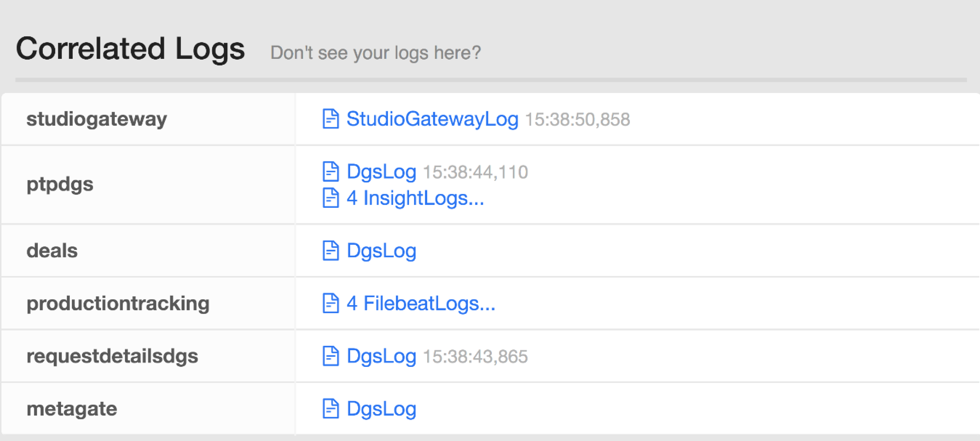
Task: Click the document icon in requestdetailsdgs row
Action: (330, 356)
